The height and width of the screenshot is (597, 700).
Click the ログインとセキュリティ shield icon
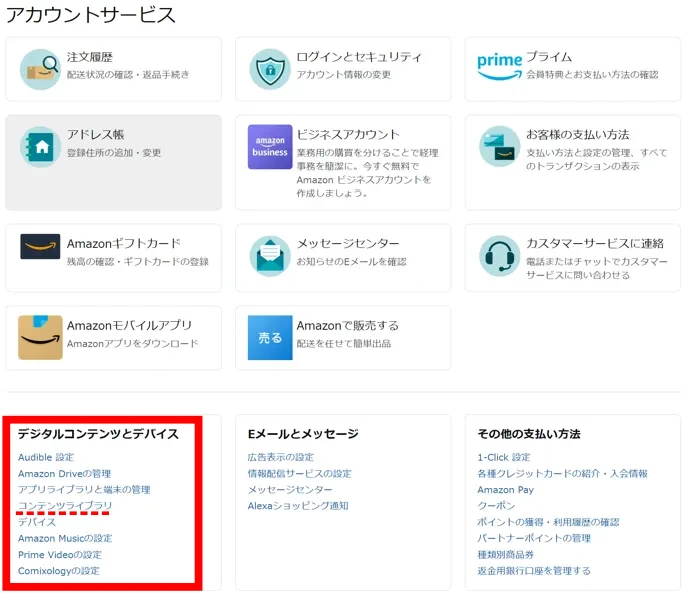point(270,69)
